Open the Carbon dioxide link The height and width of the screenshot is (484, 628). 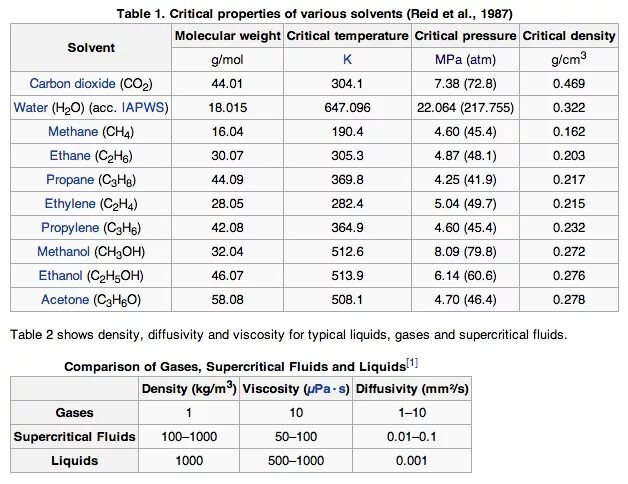(x=72, y=83)
